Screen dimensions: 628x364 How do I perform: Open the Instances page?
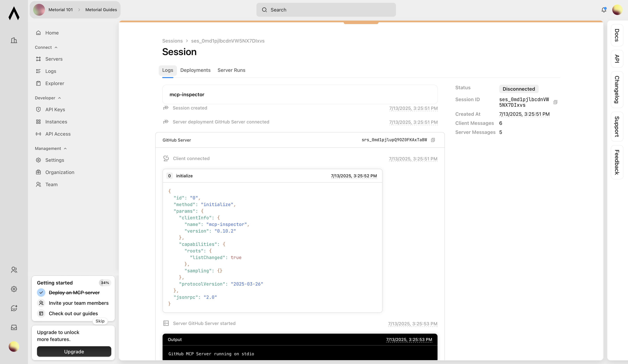(x=56, y=122)
